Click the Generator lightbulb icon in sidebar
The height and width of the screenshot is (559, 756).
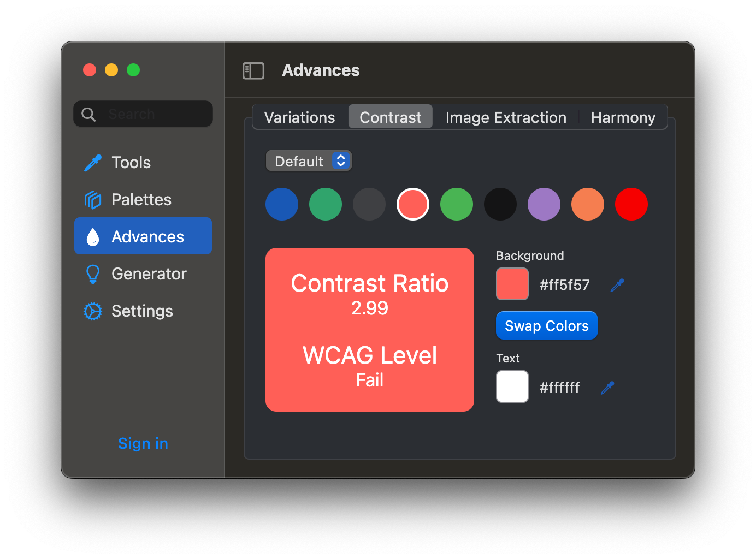93,274
